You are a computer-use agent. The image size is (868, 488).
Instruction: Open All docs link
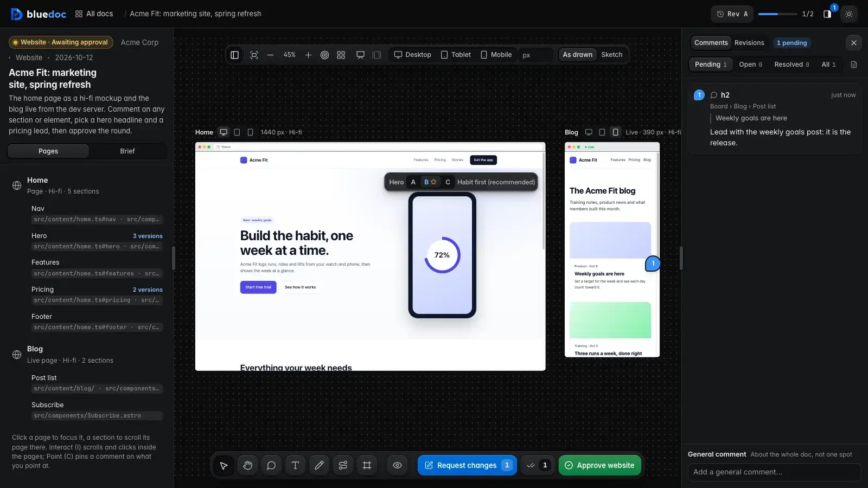click(94, 14)
